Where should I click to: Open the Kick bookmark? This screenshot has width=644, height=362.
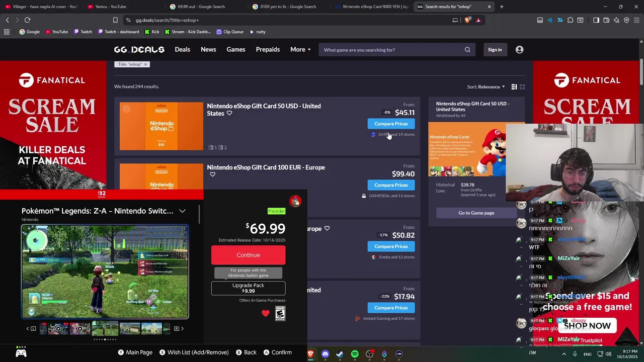coord(152,32)
